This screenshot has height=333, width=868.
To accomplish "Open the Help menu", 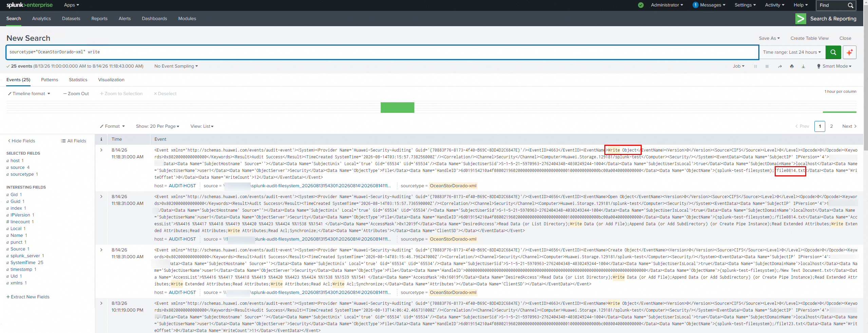I will [801, 5].
